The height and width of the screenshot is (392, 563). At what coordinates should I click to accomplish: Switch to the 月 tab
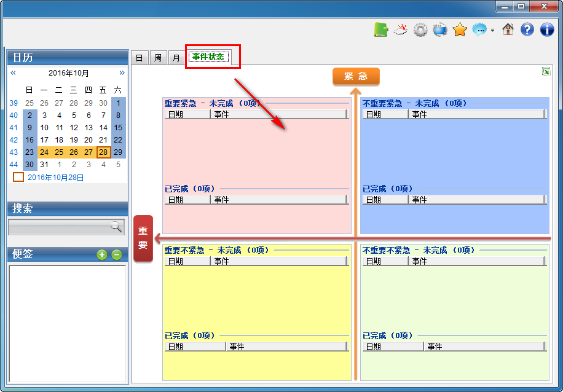(176, 58)
